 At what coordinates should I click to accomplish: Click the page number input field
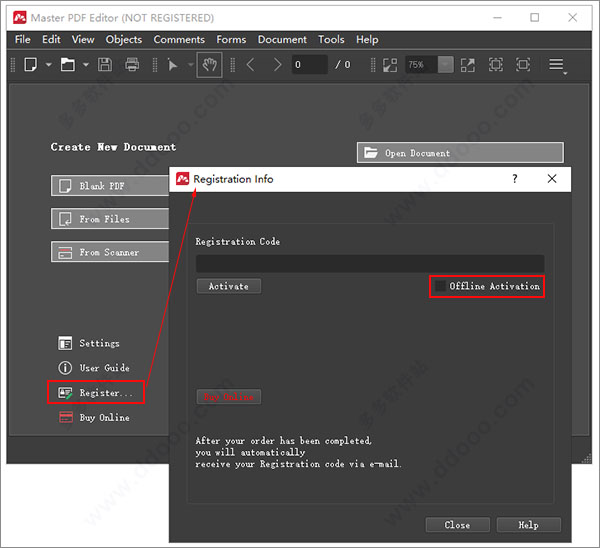[310, 65]
